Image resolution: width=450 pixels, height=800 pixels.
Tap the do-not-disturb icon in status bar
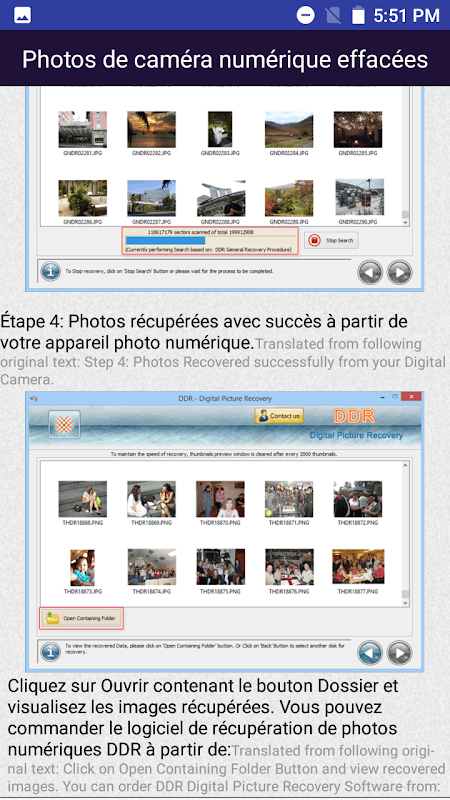[306, 15]
